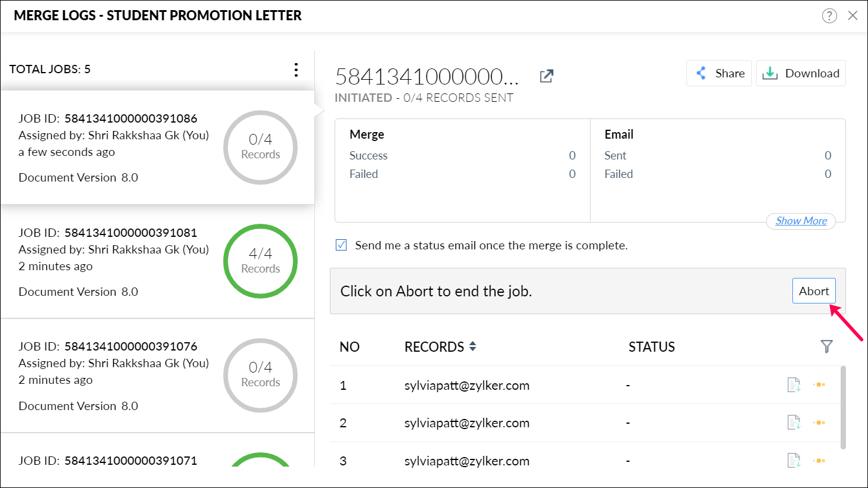
Task: Select job card ending in 391086
Action: [x=157, y=148]
